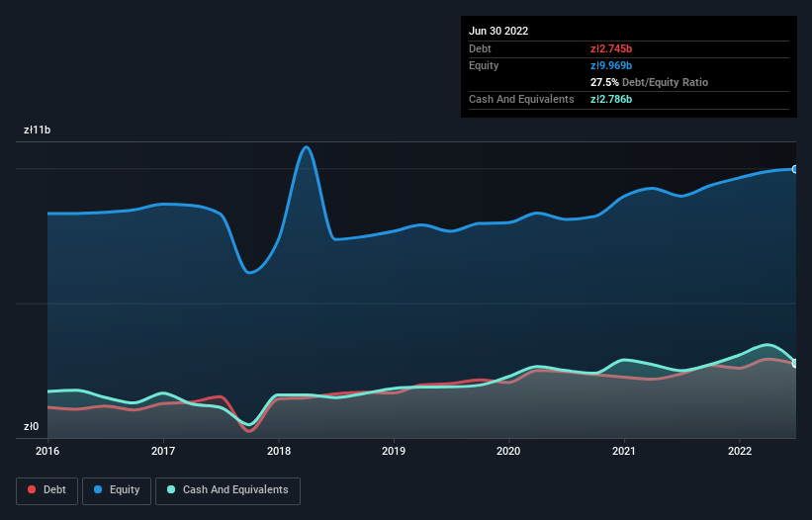Click the Jun 30 2022 tooltip date
This screenshot has width=812, height=520.
498,31
